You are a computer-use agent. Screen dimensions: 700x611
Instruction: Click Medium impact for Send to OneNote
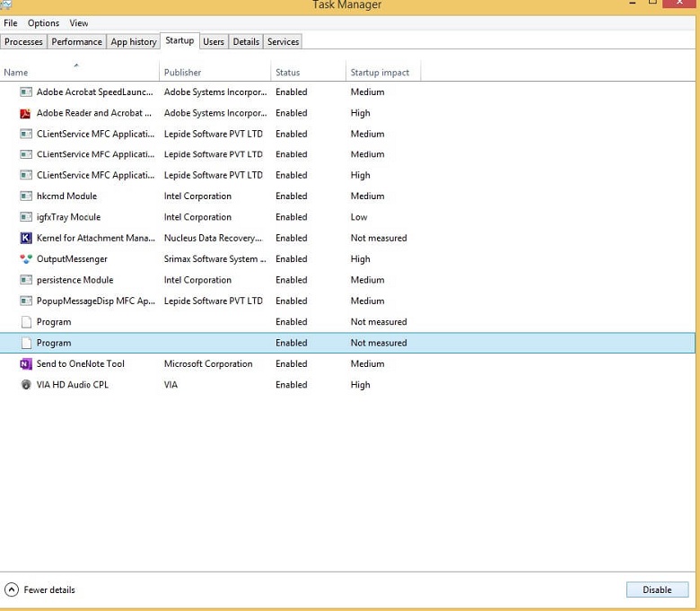[367, 363]
